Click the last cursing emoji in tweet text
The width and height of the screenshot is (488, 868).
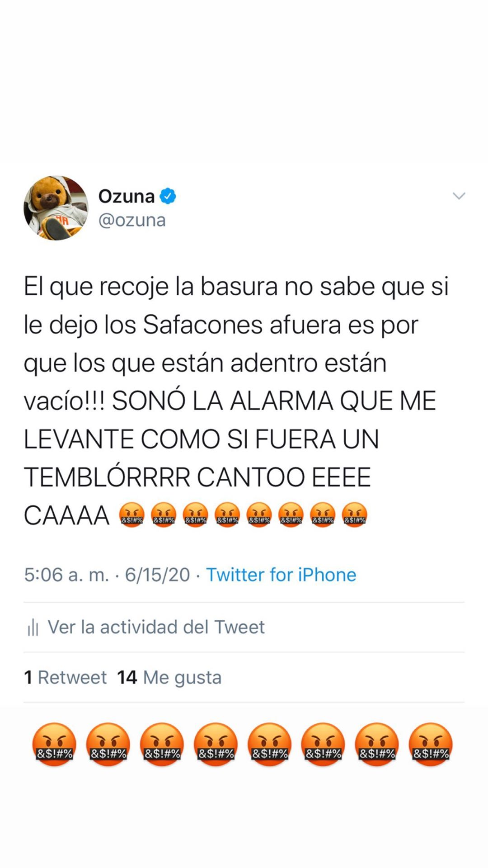point(355,515)
